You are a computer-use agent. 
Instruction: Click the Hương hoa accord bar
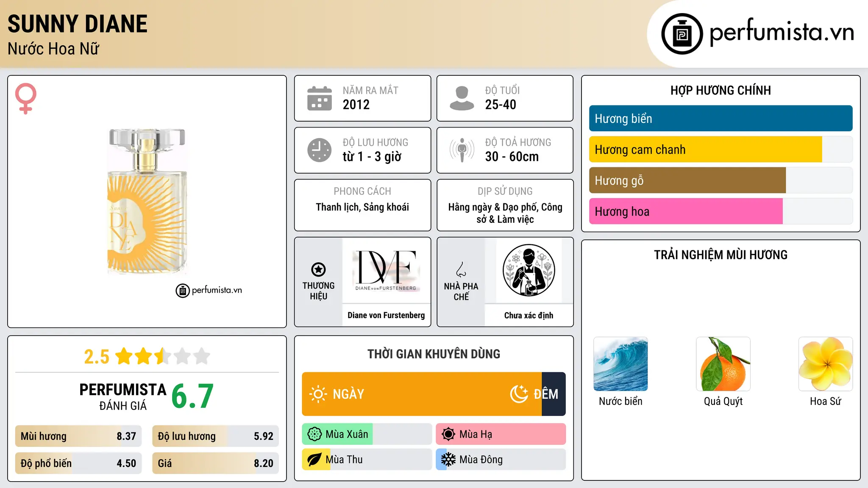(x=721, y=211)
